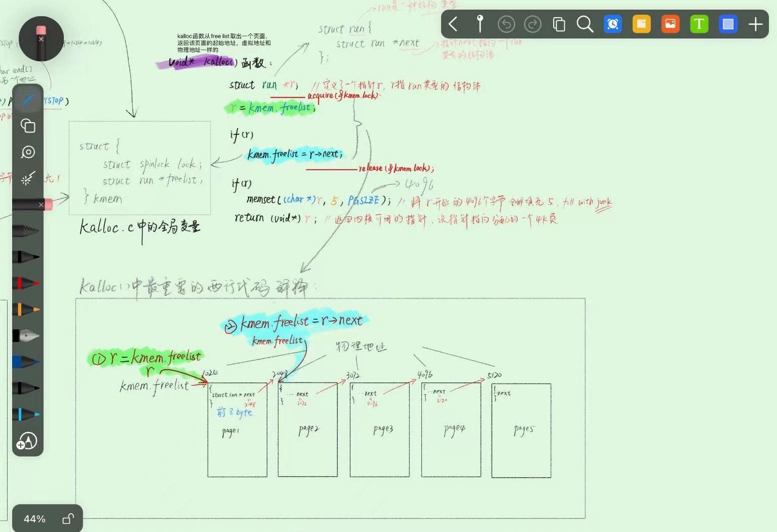Insert an image with the orange picture icon
This screenshot has height=532, width=777.
click(x=670, y=24)
